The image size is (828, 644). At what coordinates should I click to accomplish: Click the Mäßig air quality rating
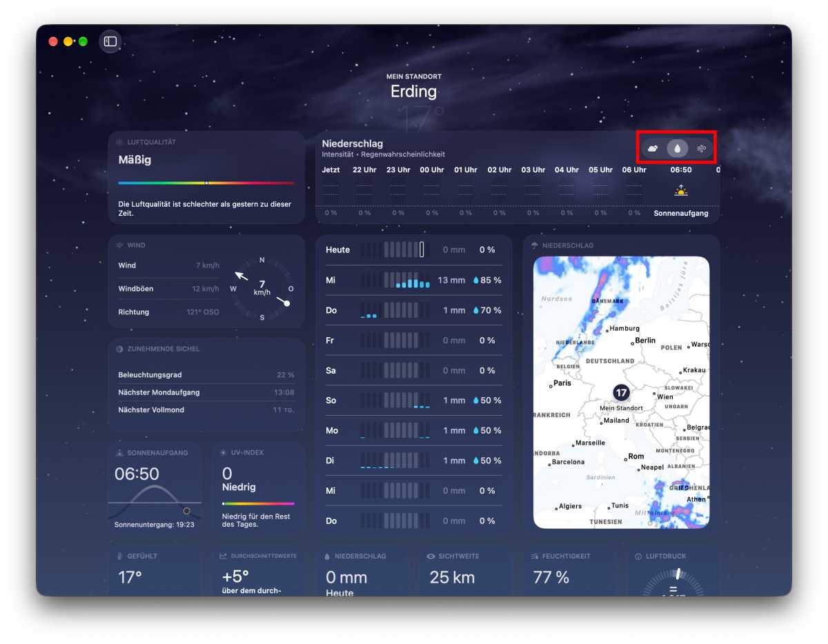coord(135,160)
